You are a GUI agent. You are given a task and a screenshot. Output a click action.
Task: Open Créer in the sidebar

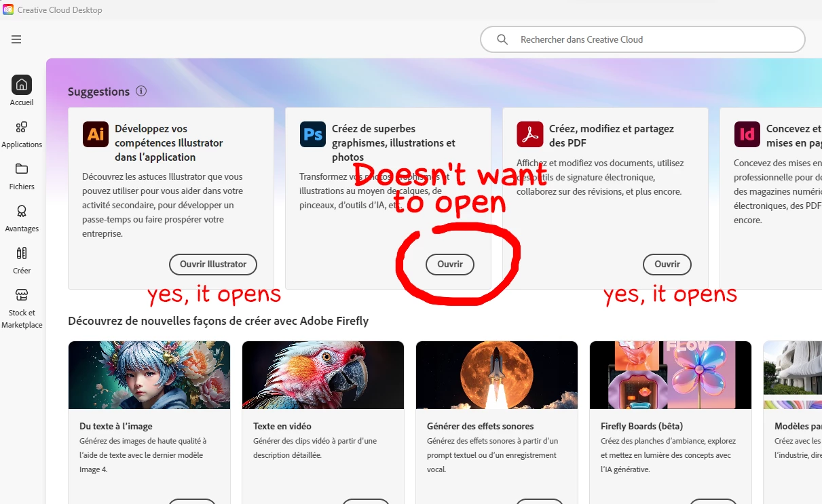point(22,260)
